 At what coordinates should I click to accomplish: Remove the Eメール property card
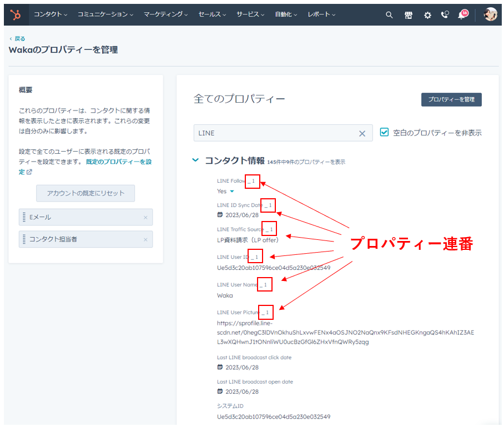point(145,218)
